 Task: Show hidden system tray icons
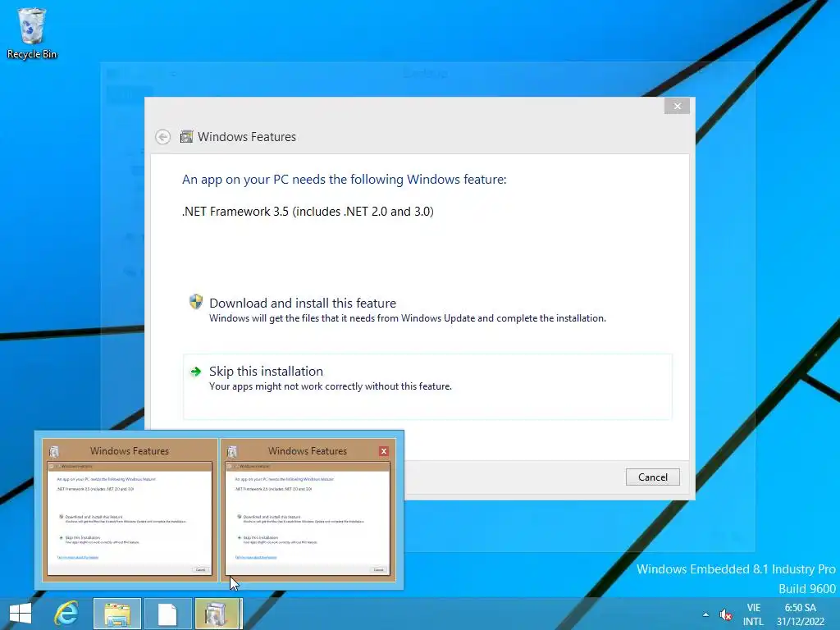point(705,614)
